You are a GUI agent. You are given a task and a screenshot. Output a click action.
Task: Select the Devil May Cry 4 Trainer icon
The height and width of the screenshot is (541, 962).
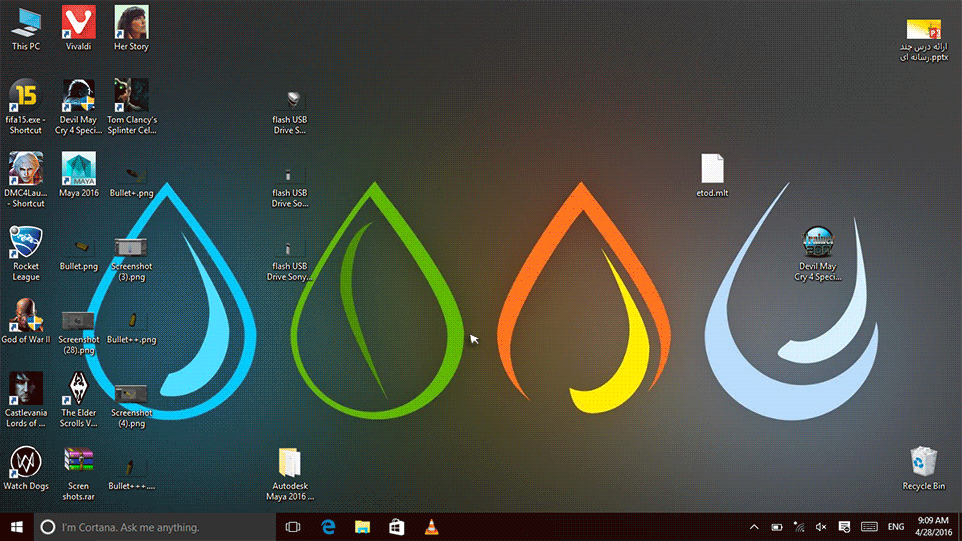pos(818,253)
